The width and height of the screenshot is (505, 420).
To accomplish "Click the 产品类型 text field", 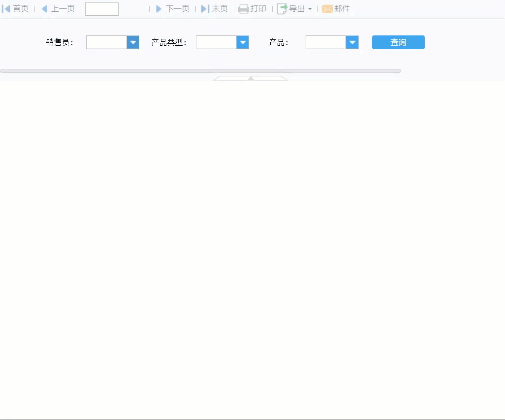I will pyautogui.click(x=217, y=42).
